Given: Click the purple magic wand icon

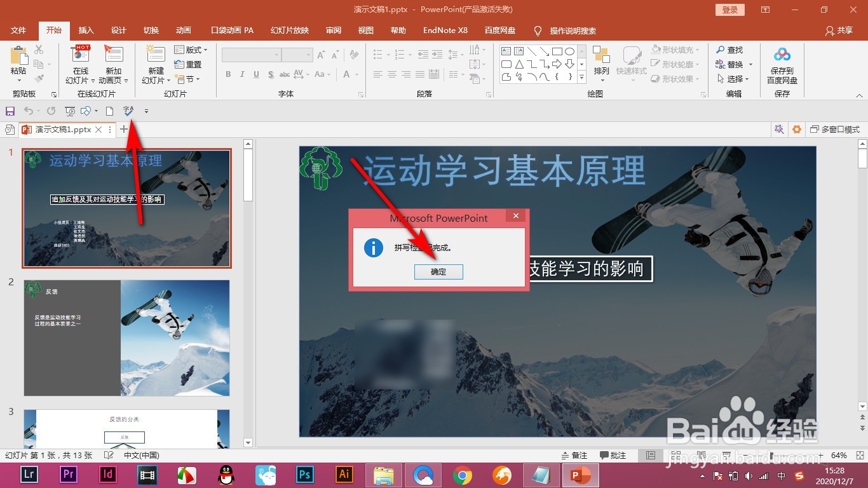Looking at the screenshot, I should [x=778, y=130].
